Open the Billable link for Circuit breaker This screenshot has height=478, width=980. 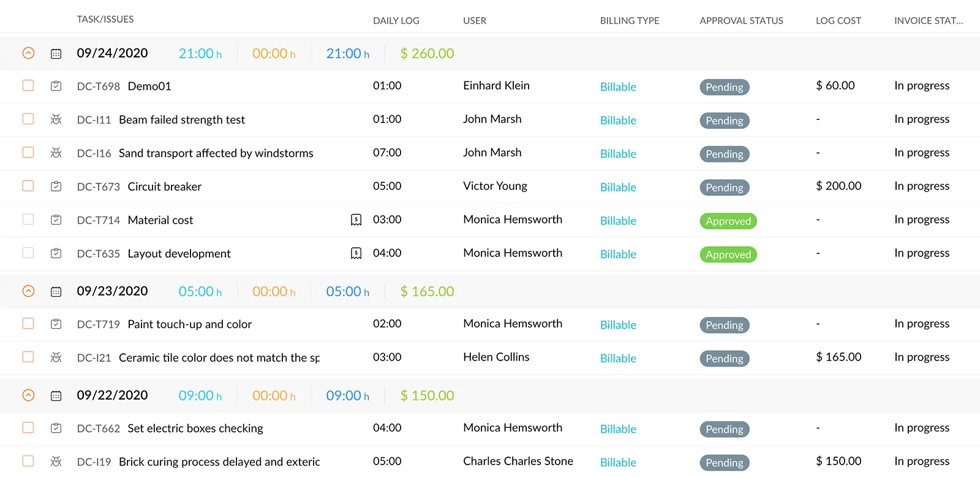[x=618, y=187]
